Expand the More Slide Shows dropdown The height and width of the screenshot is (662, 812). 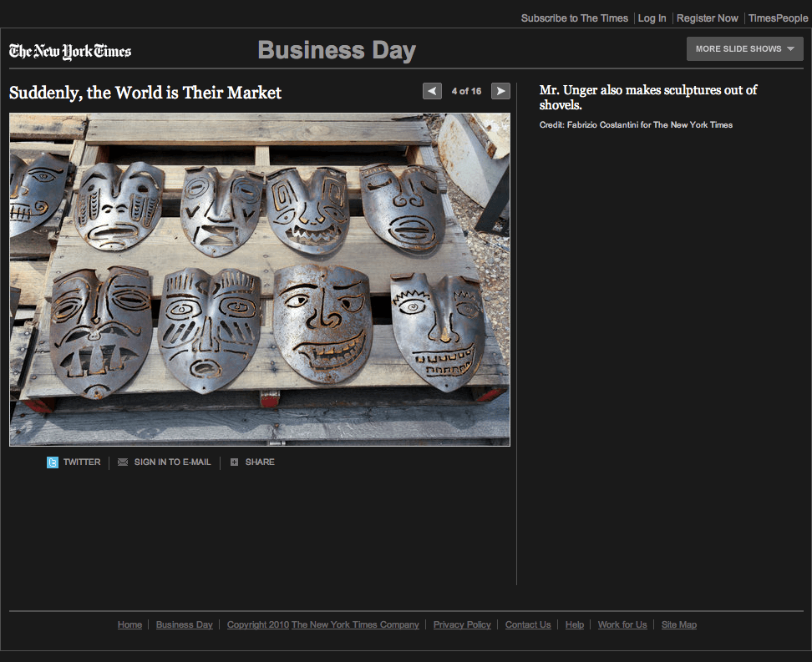744,49
